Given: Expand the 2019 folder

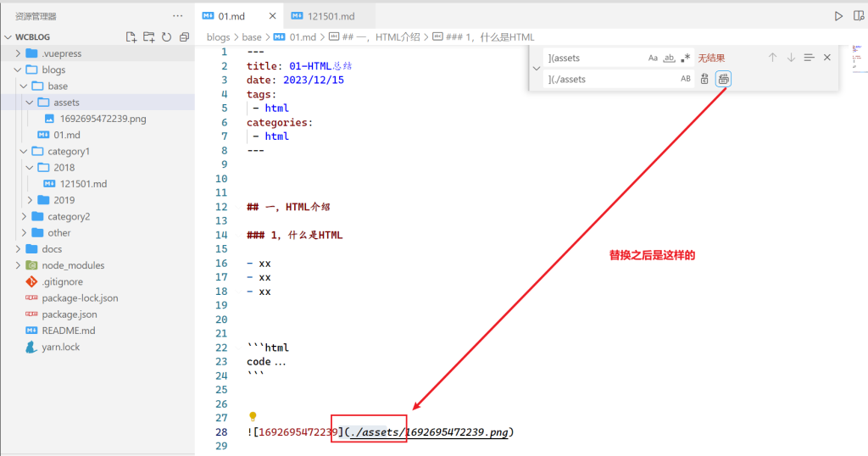Looking at the screenshot, I should pyautogui.click(x=30, y=200).
